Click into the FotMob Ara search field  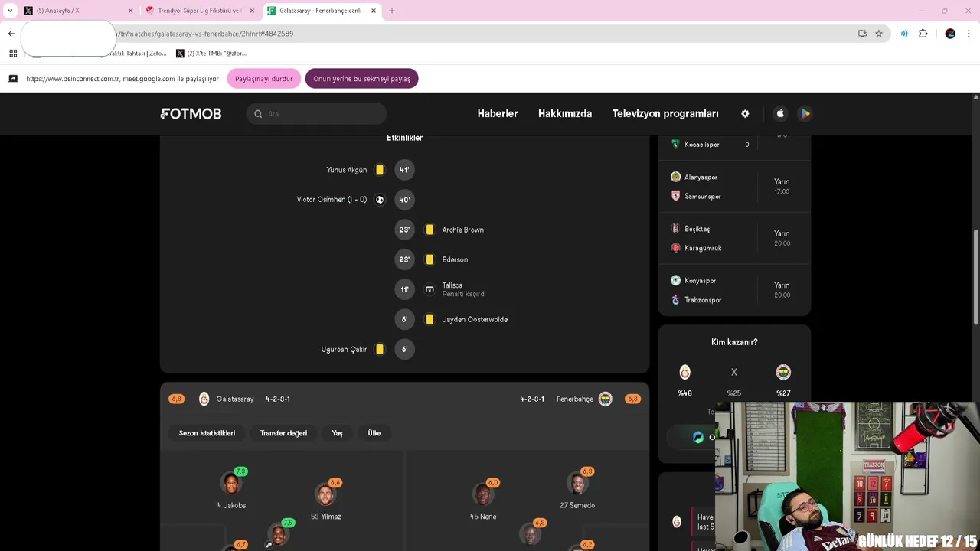(316, 114)
